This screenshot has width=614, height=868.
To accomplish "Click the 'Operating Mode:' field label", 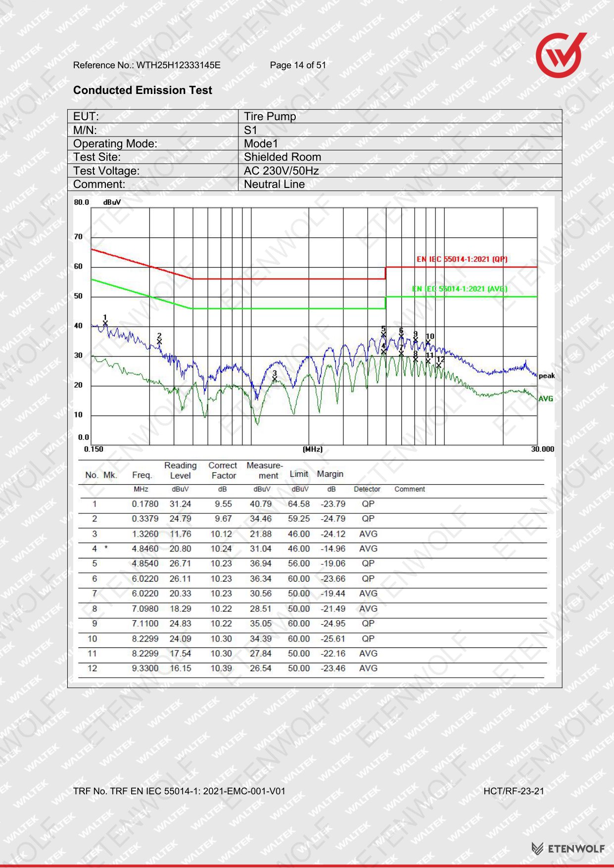I will click(115, 143).
